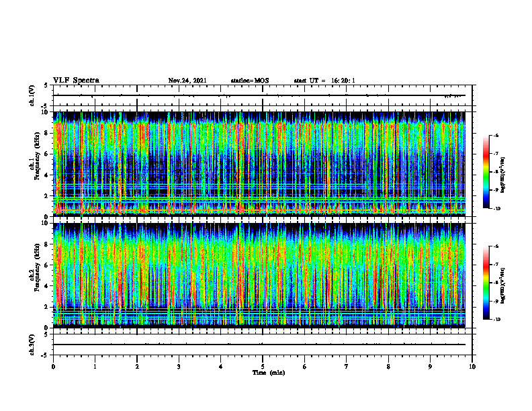Click the "ch.1(V)" waveform axis label
This screenshot has height=411, width=532.
point(32,95)
